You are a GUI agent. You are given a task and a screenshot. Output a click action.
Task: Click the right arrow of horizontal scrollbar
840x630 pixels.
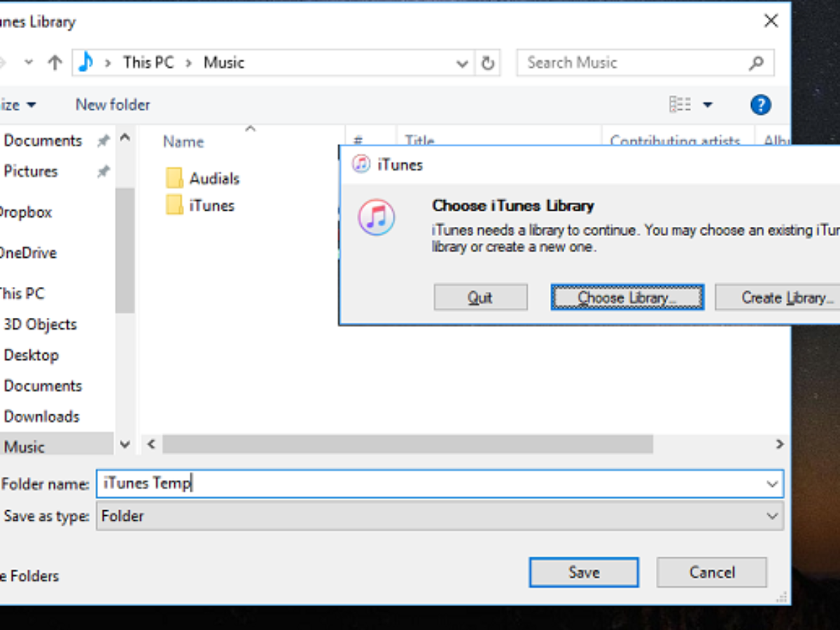780,444
